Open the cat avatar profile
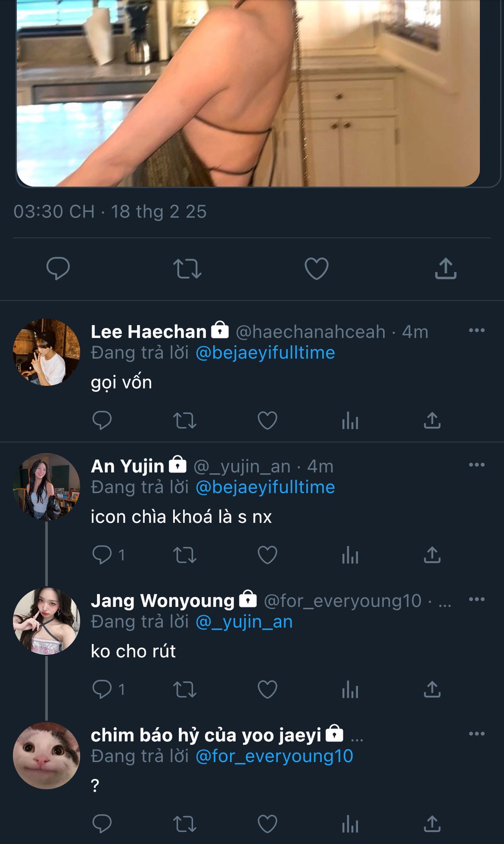The width and height of the screenshot is (504, 844). [47, 756]
